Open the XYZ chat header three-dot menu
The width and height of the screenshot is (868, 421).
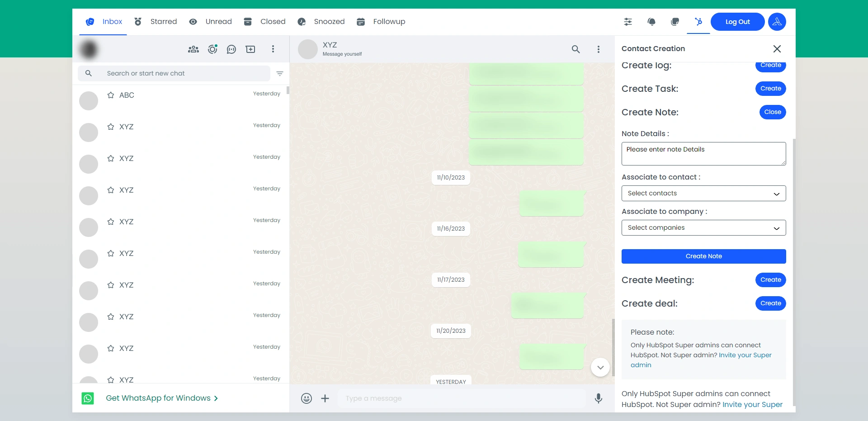pos(599,49)
